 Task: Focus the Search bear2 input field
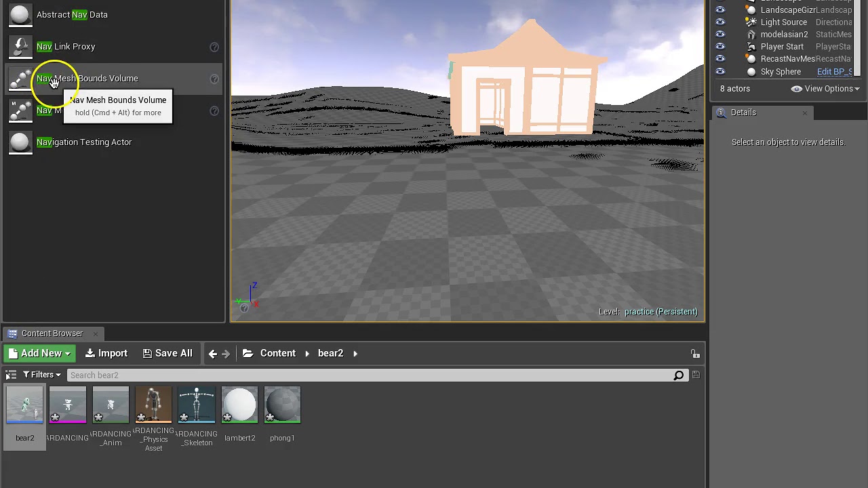point(370,375)
